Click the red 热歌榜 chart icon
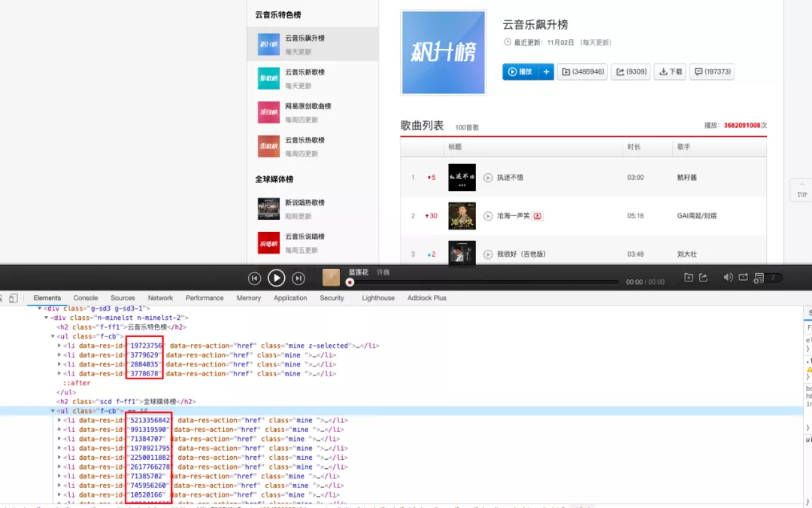Screen dimensions: 812x508 (268, 146)
